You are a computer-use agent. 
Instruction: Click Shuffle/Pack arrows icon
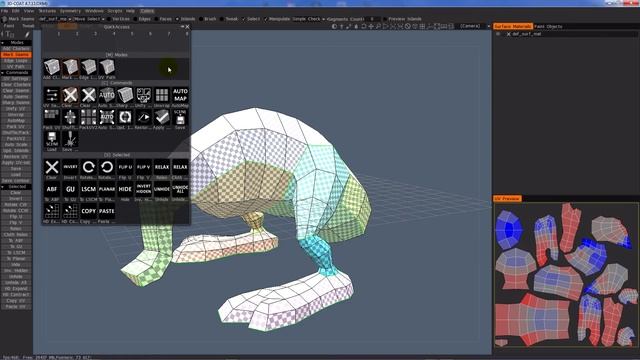tap(70, 117)
